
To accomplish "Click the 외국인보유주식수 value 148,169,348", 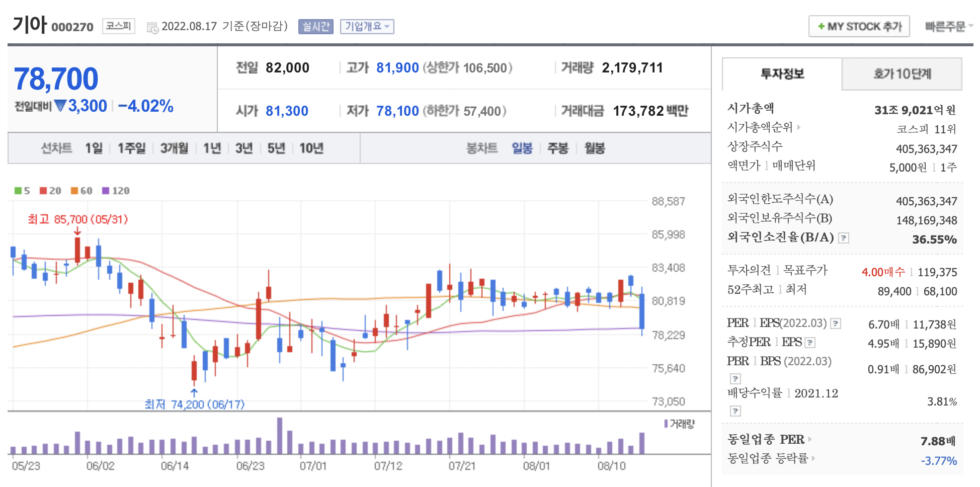I will tap(926, 220).
